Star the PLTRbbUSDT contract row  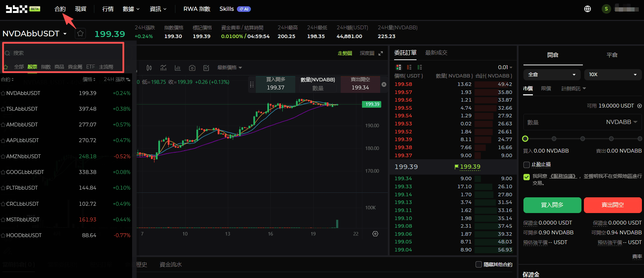pos(3,188)
